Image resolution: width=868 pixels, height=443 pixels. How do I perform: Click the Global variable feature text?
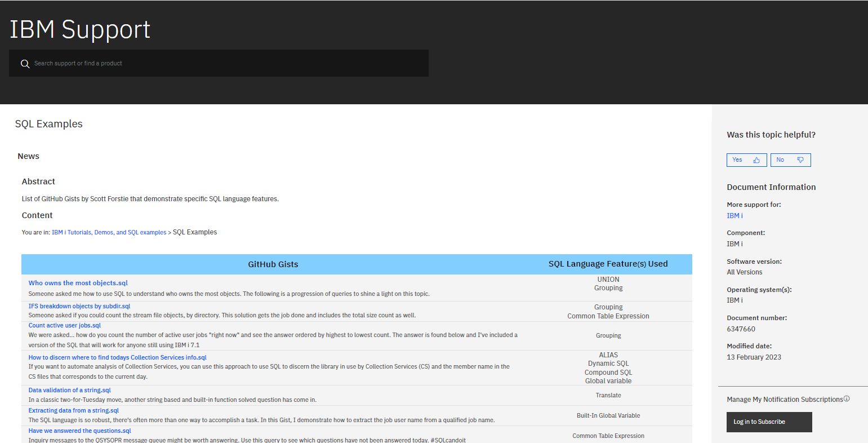[x=608, y=381]
